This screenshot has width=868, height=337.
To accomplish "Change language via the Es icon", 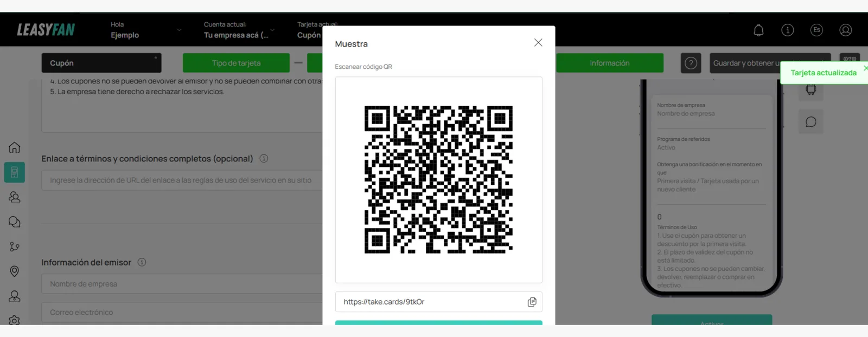I will click(x=816, y=30).
